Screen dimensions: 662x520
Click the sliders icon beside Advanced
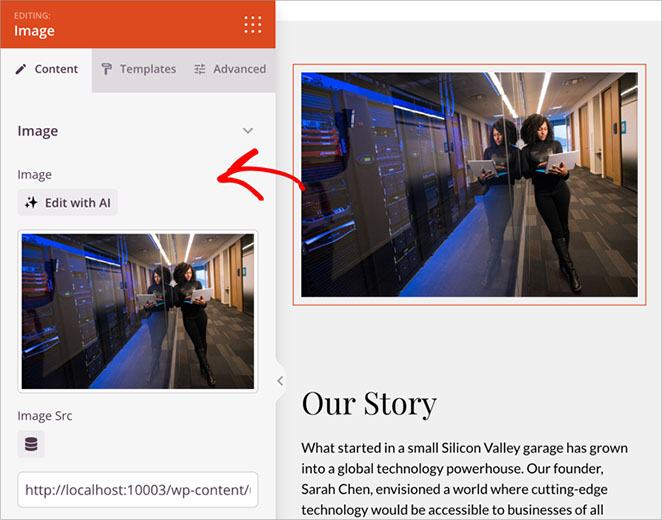click(x=200, y=69)
